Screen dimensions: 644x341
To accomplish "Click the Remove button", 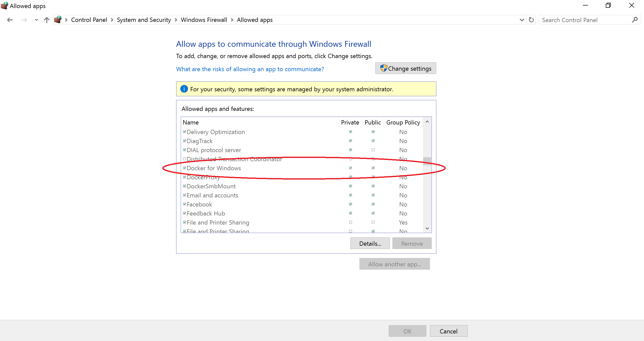I will pos(412,243).
